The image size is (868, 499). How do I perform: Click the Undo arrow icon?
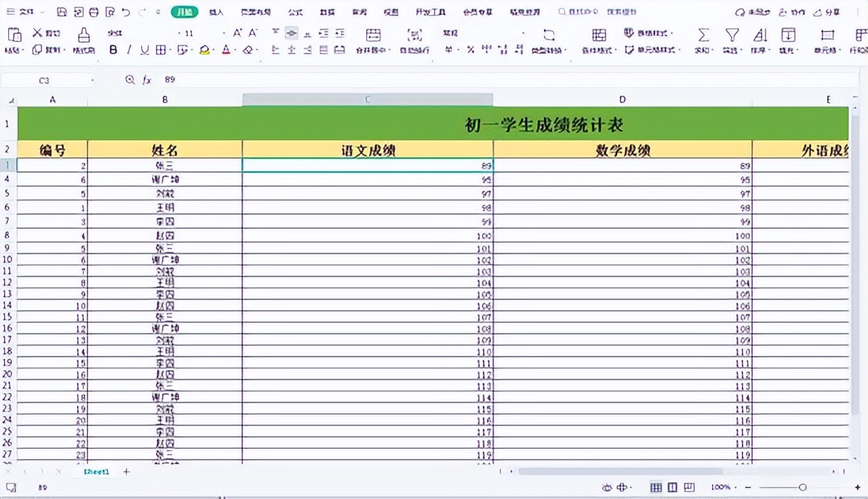(x=126, y=12)
